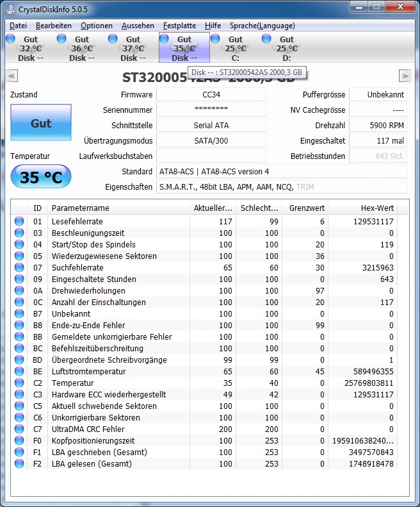Open the Bearbeiten menu

coord(54,26)
